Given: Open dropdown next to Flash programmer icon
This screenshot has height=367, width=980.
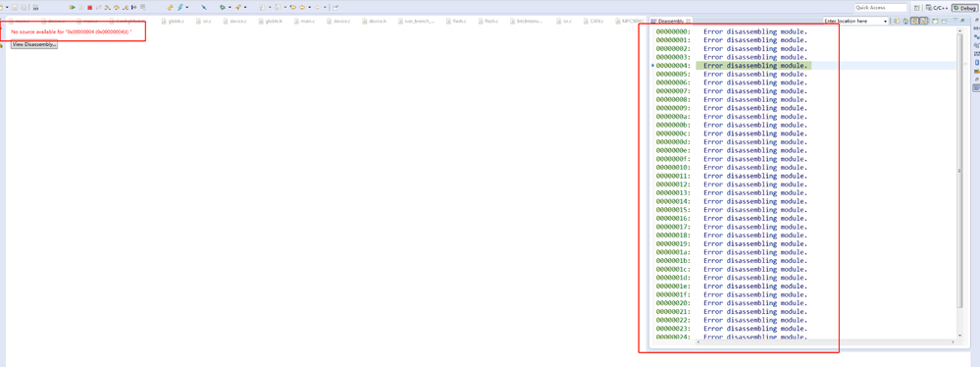Looking at the screenshot, I should [186, 8].
